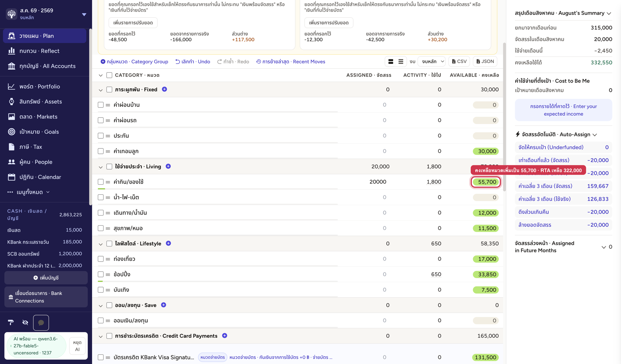Add a กลุ่มหมวด Category Group
Image resolution: width=621 pixels, height=364 pixels.
[x=134, y=61]
